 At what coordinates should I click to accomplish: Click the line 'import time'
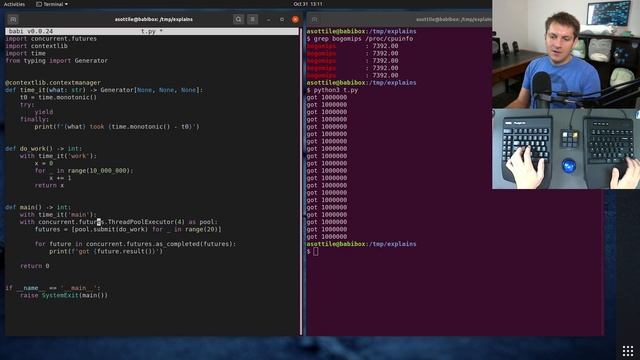coord(25,53)
